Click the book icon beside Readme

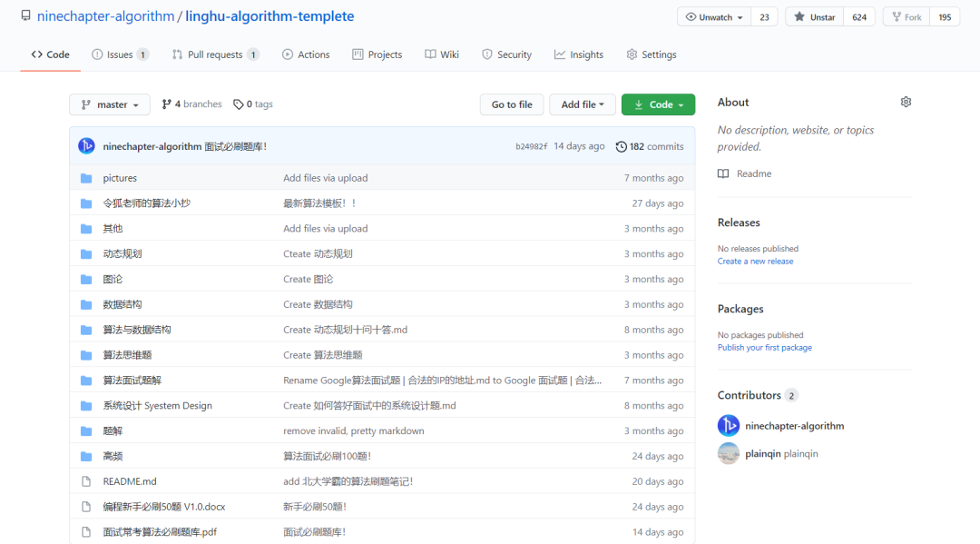[x=723, y=173]
